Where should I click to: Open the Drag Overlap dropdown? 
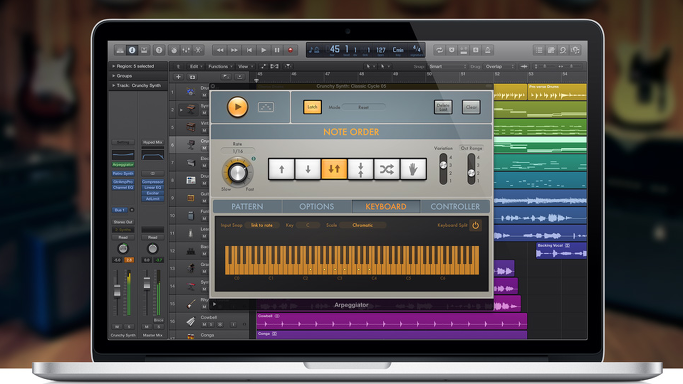tap(500, 67)
